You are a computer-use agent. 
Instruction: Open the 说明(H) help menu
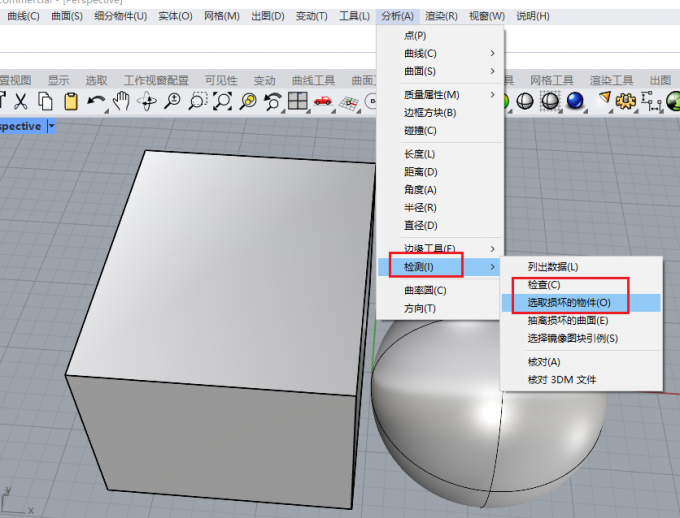click(x=533, y=16)
